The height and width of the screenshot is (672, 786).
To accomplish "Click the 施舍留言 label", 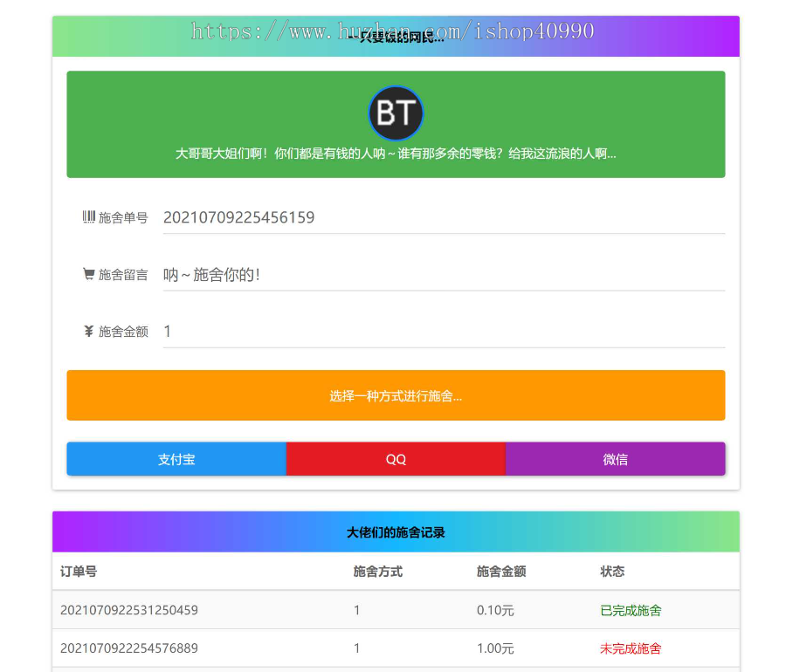I will point(123,274).
